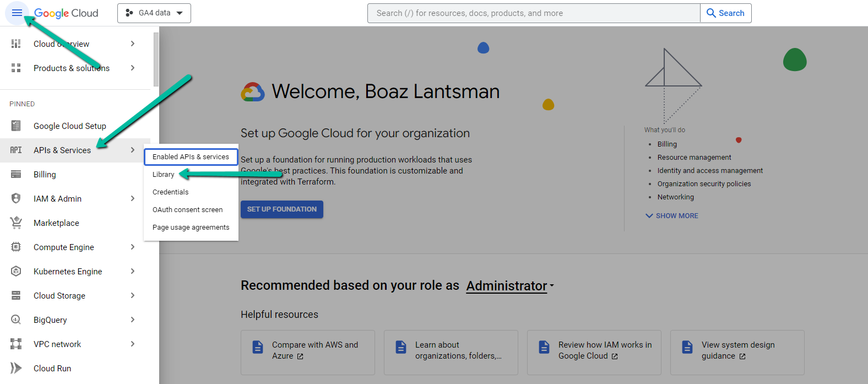
Task: Open APIs & Services in sidebar
Action: pos(62,150)
